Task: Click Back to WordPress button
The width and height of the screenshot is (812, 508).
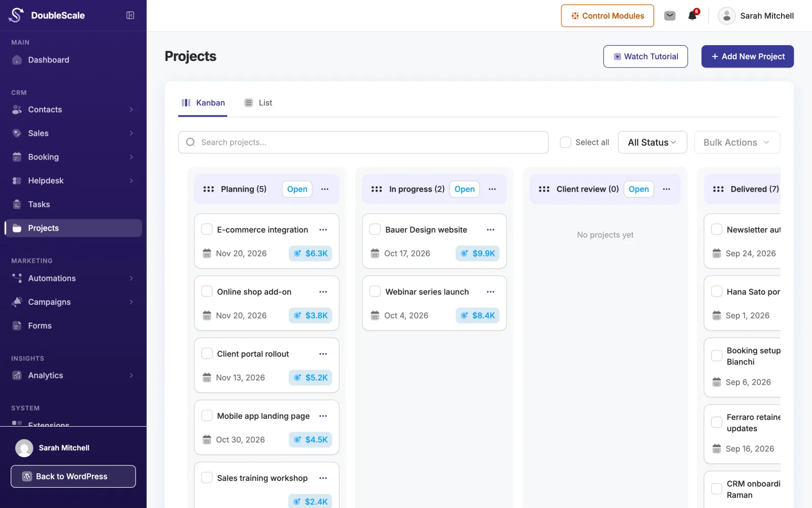Action: pyautogui.click(x=73, y=477)
